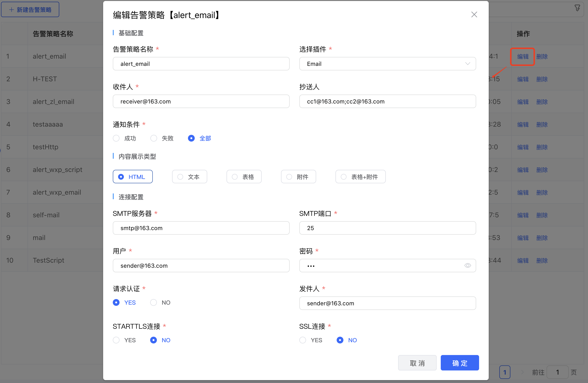
Task: Click 删除 link for H-TEST row
Action: (542, 79)
